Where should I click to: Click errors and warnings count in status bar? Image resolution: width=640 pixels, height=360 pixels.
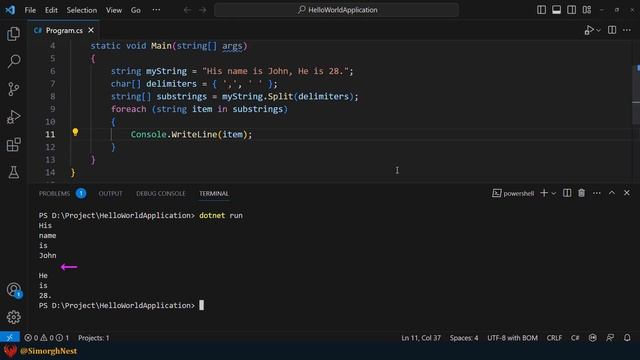click(47, 338)
